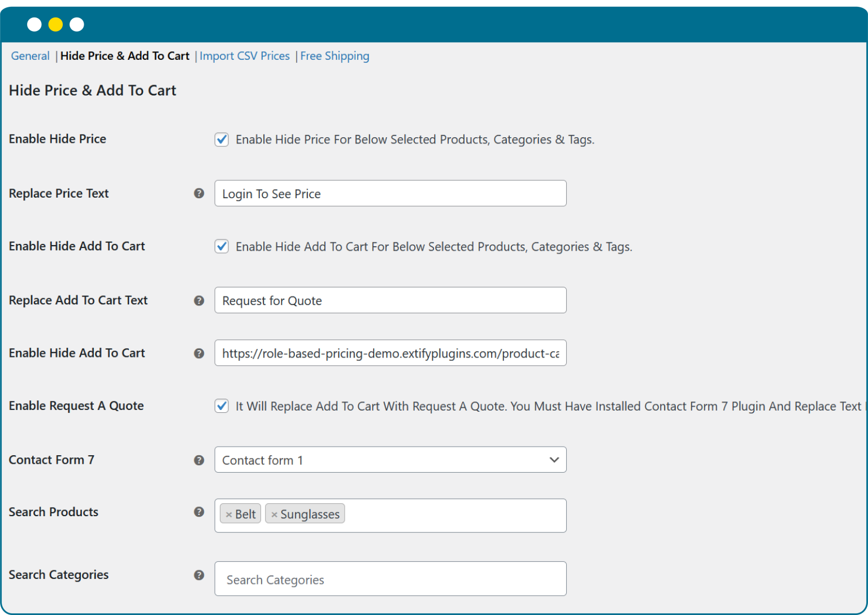Remove the Belt product tag
The width and height of the screenshot is (868, 615).
(x=229, y=514)
